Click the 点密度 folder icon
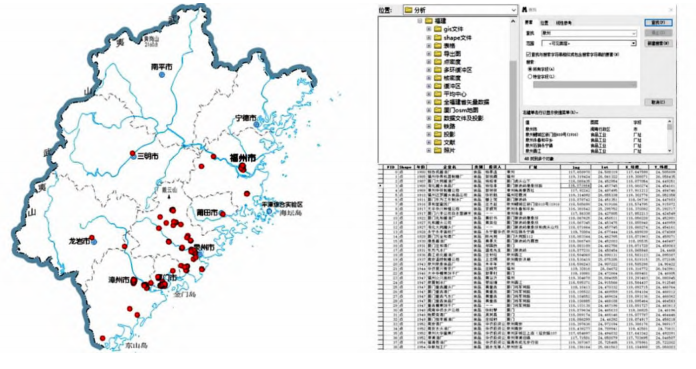The width and height of the screenshot is (696, 369). tap(438, 62)
